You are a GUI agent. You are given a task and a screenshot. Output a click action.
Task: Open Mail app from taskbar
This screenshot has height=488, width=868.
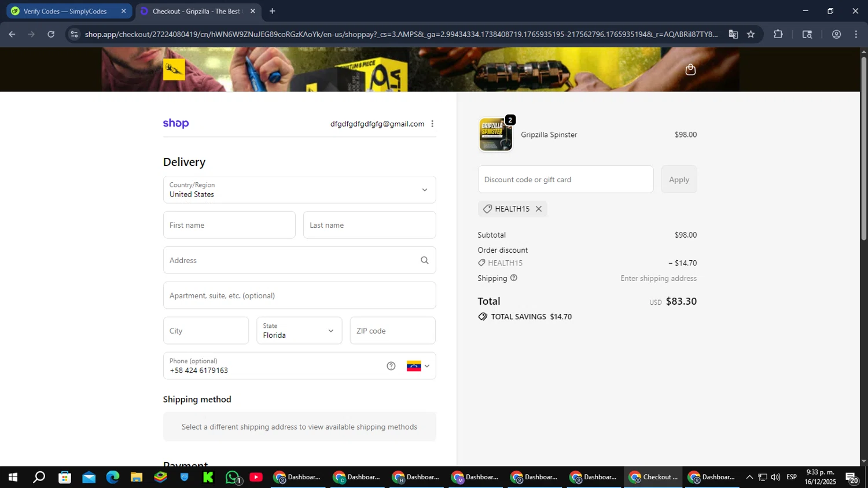[89, 477]
